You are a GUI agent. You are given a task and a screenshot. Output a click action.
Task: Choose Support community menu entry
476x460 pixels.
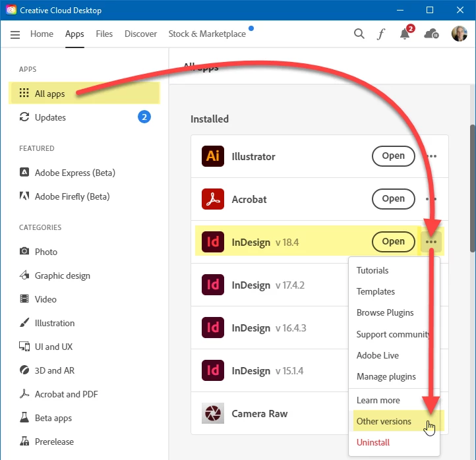[x=394, y=334]
